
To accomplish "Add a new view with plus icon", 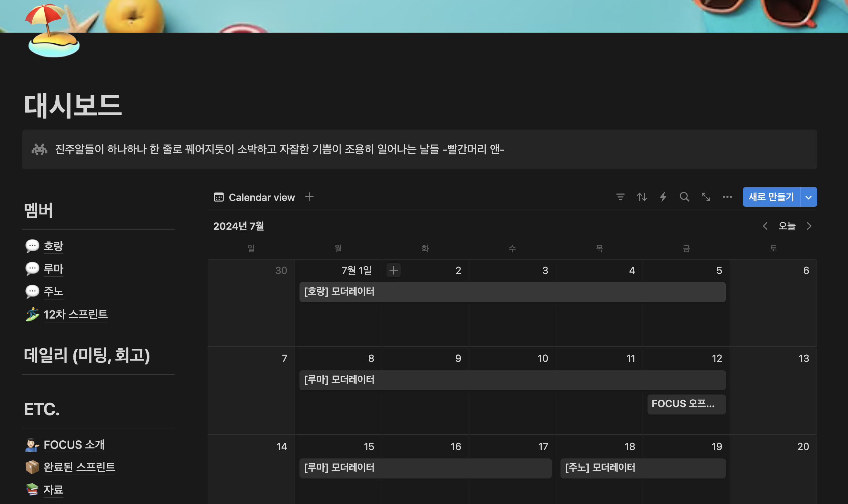I will (309, 197).
